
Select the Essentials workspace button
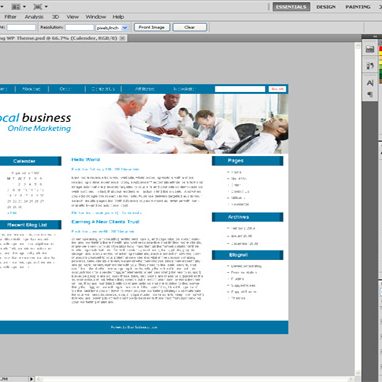click(x=291, y=7)
